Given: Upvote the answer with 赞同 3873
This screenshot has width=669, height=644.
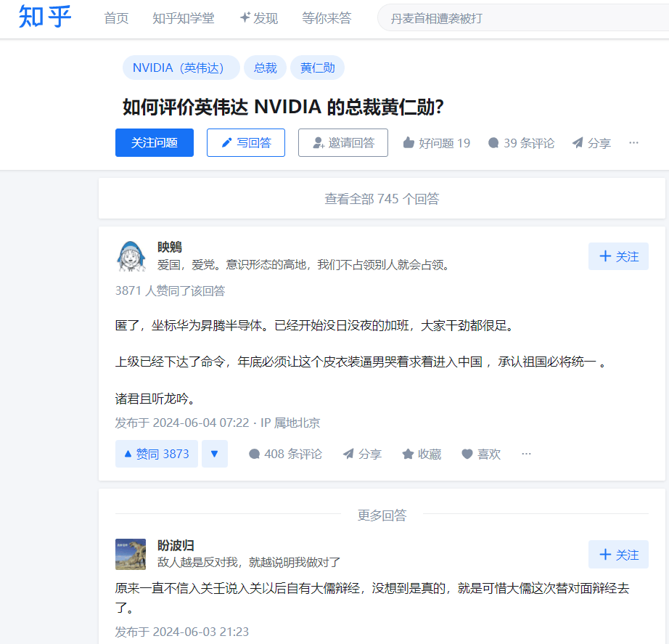Looking at the screenshot, I should [157, 454].
